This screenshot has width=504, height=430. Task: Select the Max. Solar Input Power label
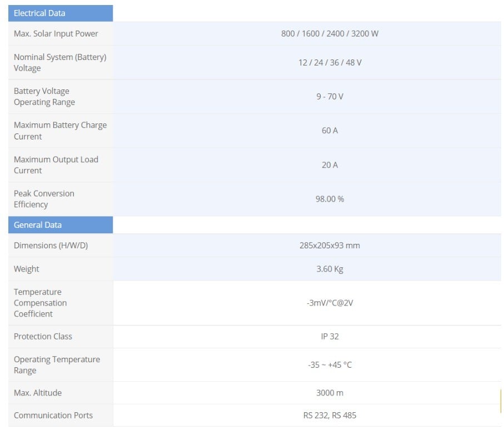(x=56, y=34)
